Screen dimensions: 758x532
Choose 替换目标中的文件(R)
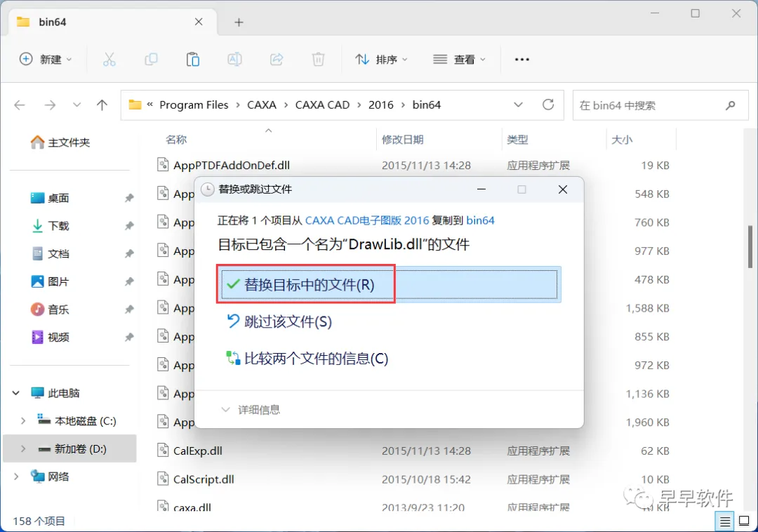[389, 285]
